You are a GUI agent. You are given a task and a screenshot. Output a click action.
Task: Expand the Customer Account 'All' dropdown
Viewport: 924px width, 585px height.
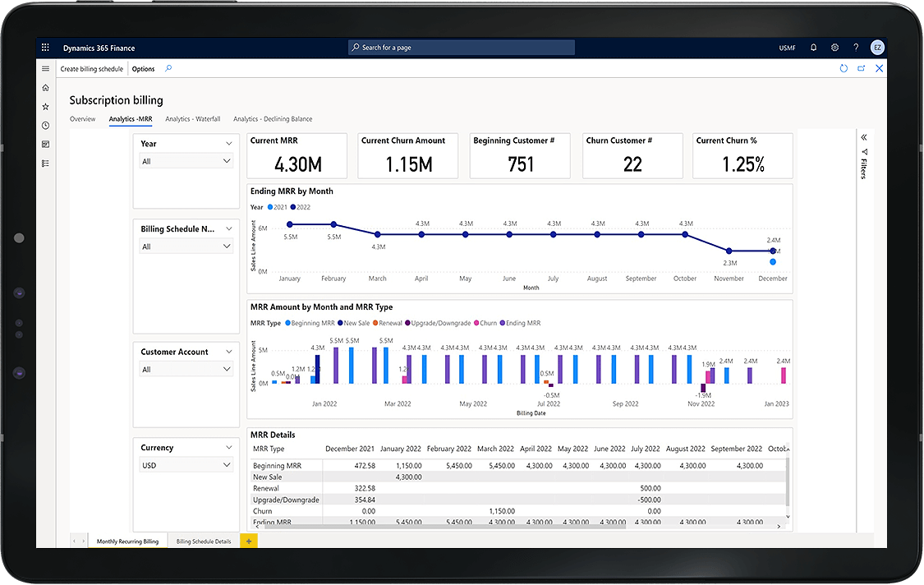pyautogui.click(x=186, y=370)
